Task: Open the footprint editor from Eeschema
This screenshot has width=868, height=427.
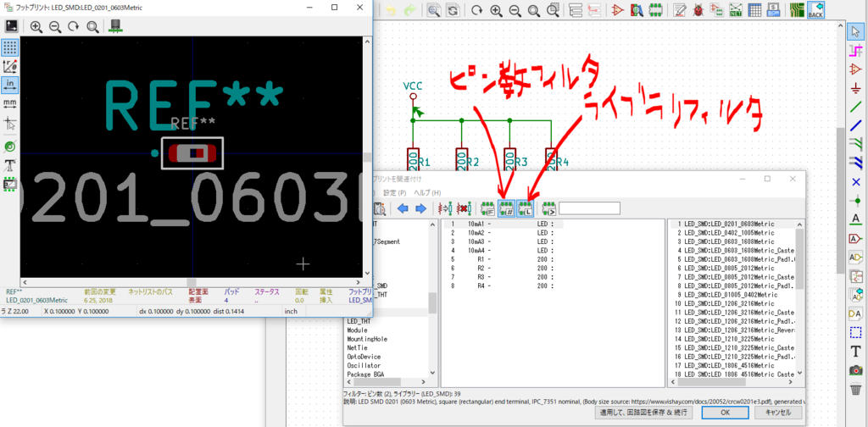Action: (656, 10)
